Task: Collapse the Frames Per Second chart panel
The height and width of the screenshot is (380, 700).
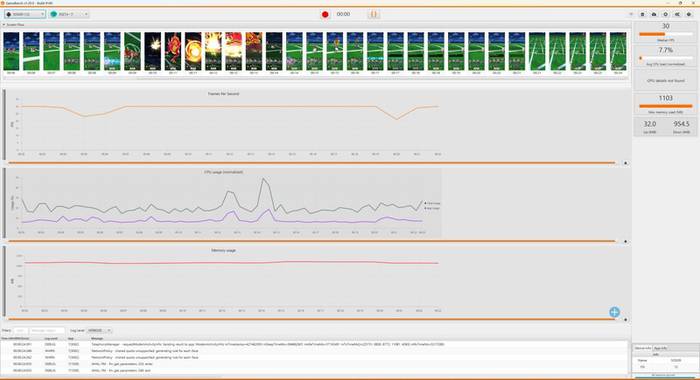Action: pos(625,163)
